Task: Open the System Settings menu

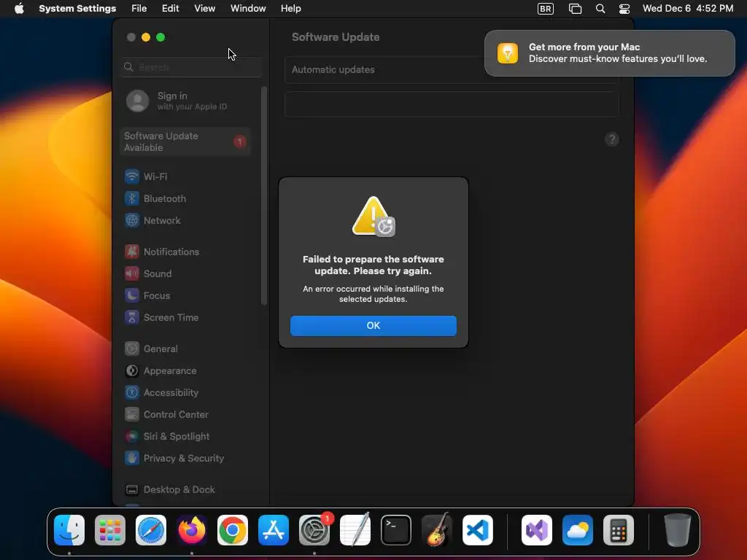Action: [x=77, y=9]
